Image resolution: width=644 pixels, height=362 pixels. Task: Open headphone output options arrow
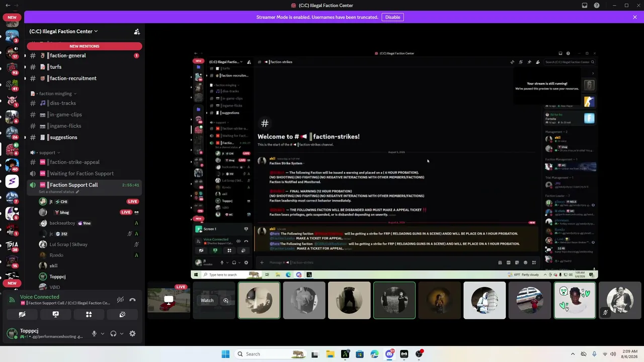(121, 333)
